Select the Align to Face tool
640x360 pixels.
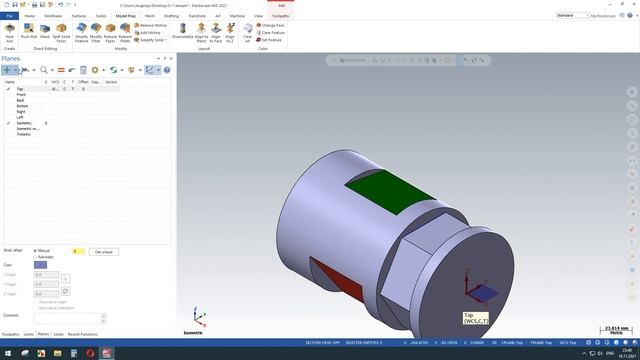click(216, 33)
